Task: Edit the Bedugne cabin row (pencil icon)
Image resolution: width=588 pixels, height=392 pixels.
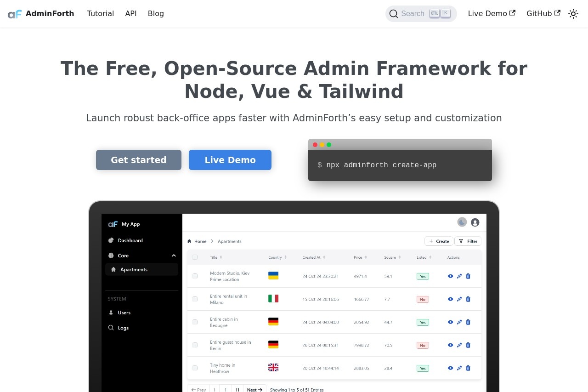Action: click(459, 322)
